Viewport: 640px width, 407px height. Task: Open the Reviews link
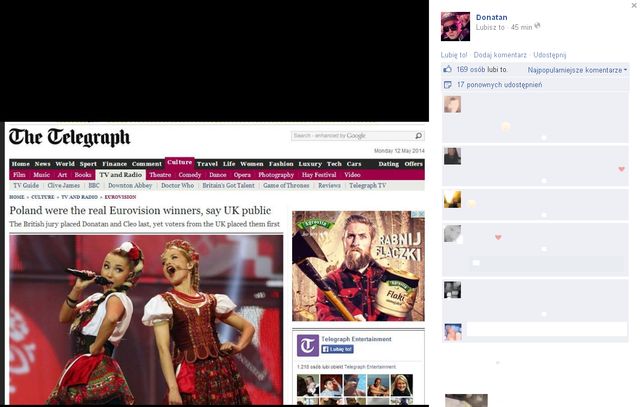[x=329, y=185]
